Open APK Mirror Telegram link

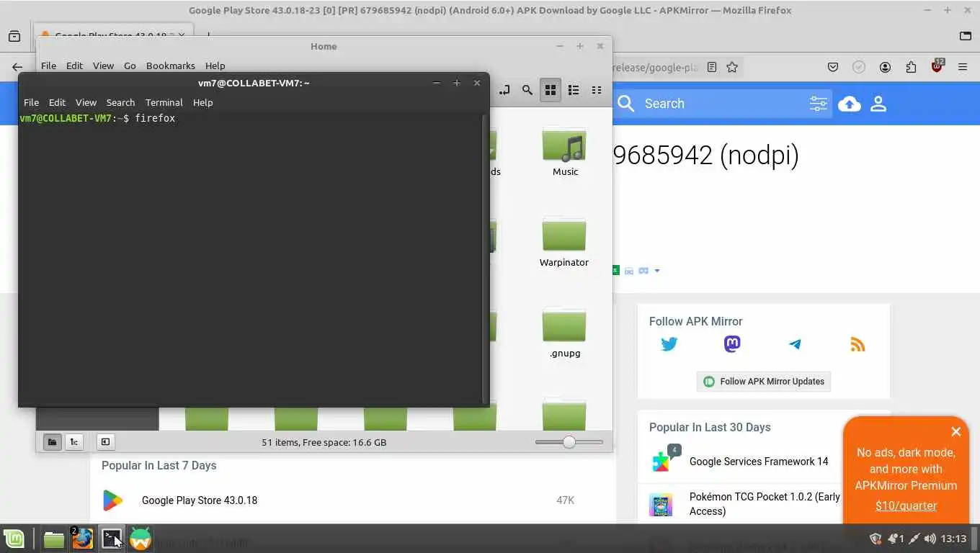795,344
